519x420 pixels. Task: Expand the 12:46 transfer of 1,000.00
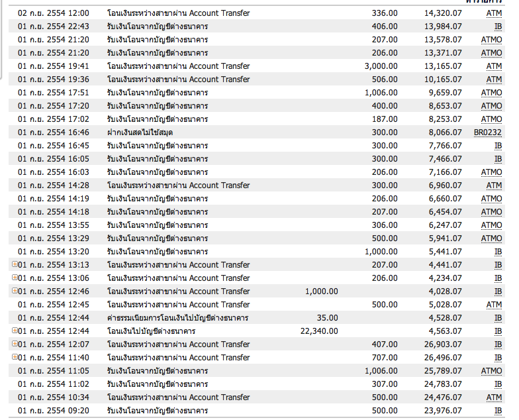pyautogui.click(x=15, y=290)
